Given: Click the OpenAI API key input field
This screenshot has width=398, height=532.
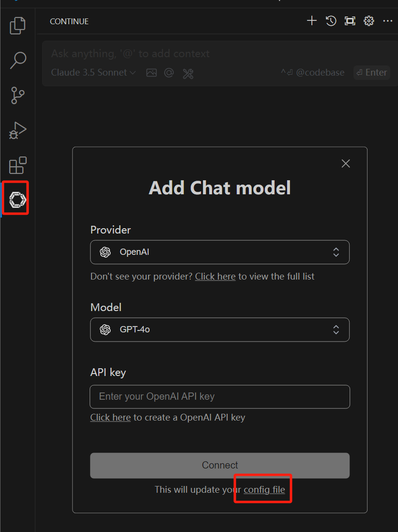Looking at the screenshot, I should point(219,396).
